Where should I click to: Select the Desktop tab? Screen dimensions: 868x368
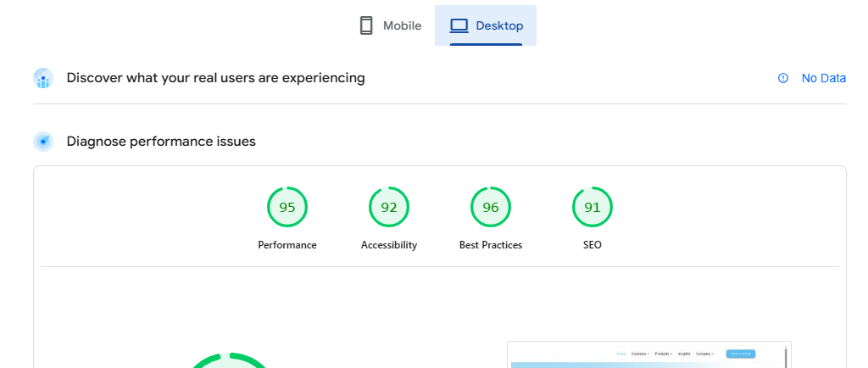point(486,25)
